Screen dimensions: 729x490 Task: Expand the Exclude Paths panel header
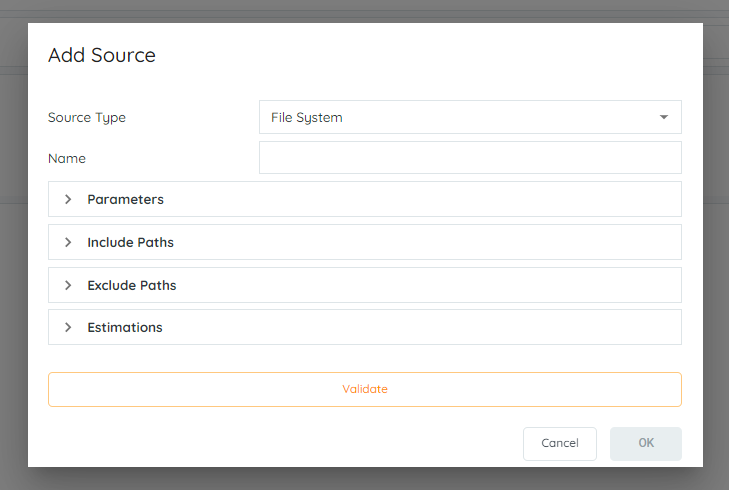pos(365,285)
